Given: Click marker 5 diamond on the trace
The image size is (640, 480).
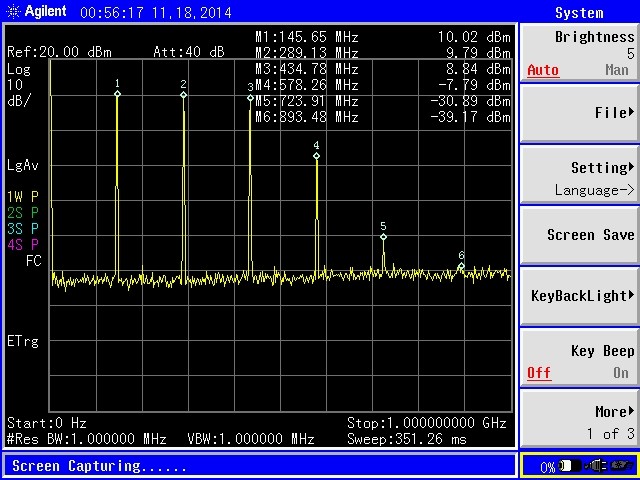Looking at the screenshot, I should click(383, 237).
